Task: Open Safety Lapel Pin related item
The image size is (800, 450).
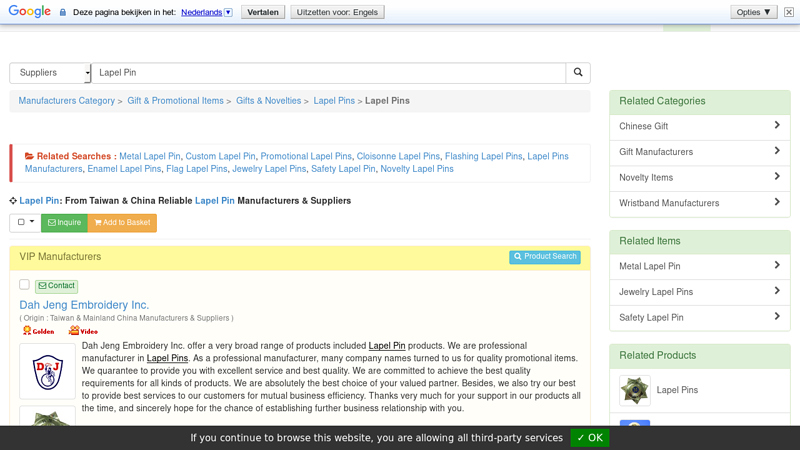Action: coord(699,317)
